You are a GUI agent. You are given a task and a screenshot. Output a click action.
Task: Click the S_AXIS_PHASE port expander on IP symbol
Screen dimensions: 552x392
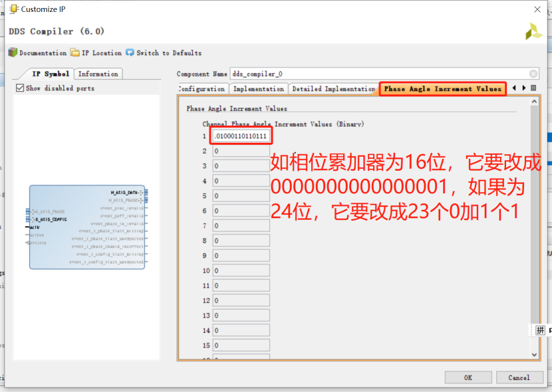coord(33,212)
